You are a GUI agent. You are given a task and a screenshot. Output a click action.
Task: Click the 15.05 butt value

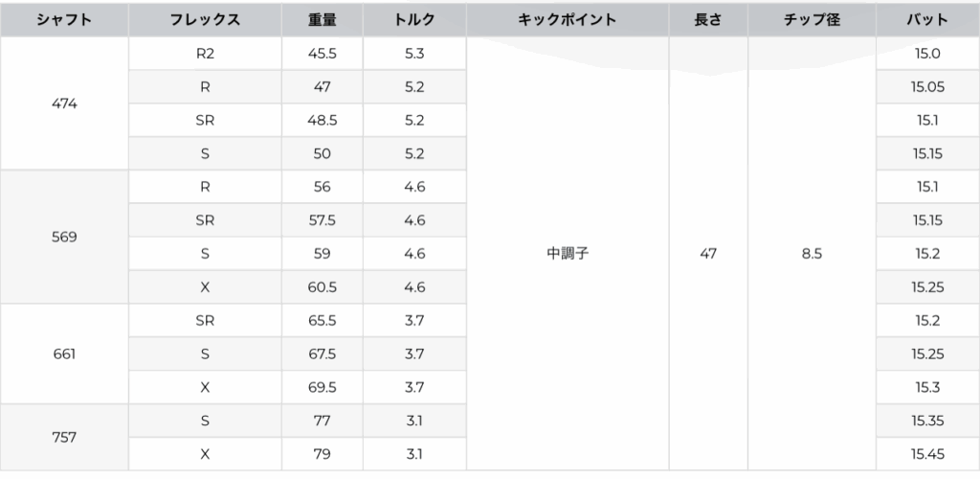pos(926,87)
